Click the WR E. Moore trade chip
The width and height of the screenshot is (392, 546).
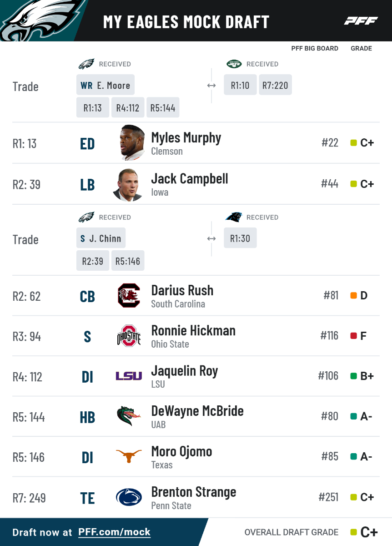click(x=106, y=85)
